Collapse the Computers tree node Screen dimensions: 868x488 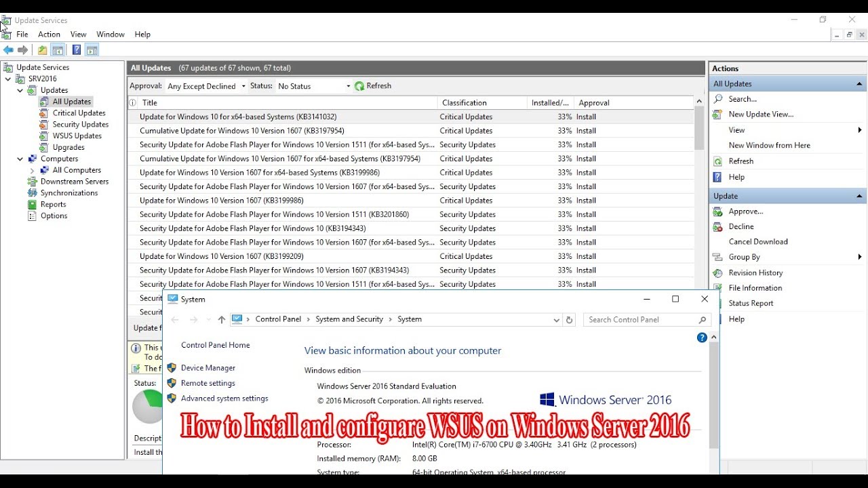click(x=20, y=159)
